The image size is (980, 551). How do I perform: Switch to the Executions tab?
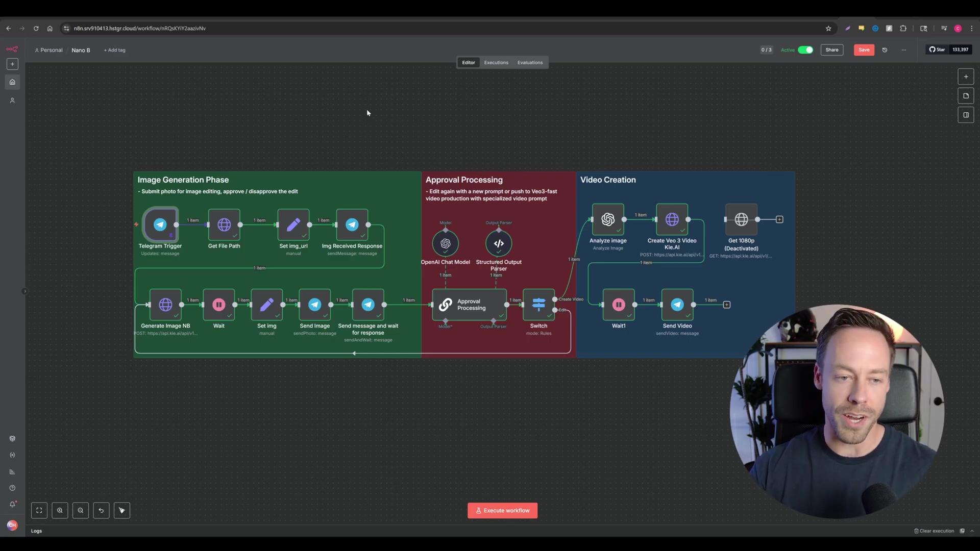click(496, 63)
